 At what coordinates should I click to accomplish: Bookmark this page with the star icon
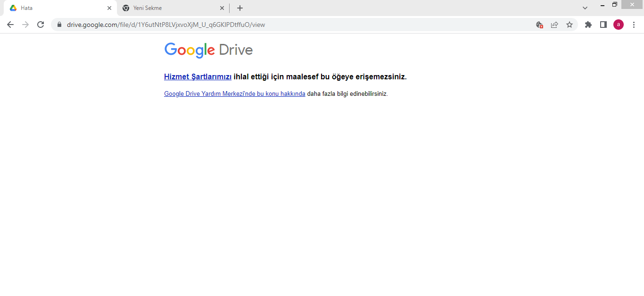570,25
